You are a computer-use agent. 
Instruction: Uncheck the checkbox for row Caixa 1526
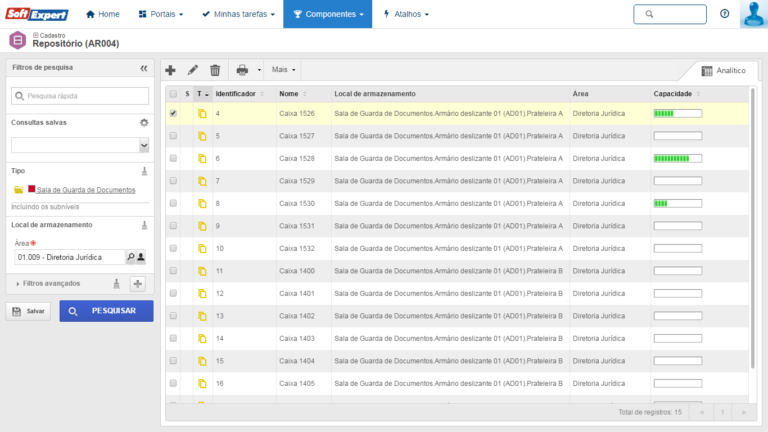click(173, 114)
